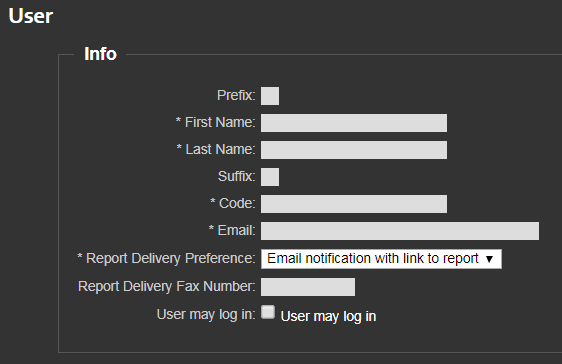Click the checkbox's "User may log in" caption
The width and height of the screenshot is (562, 364).
point(328,316)
